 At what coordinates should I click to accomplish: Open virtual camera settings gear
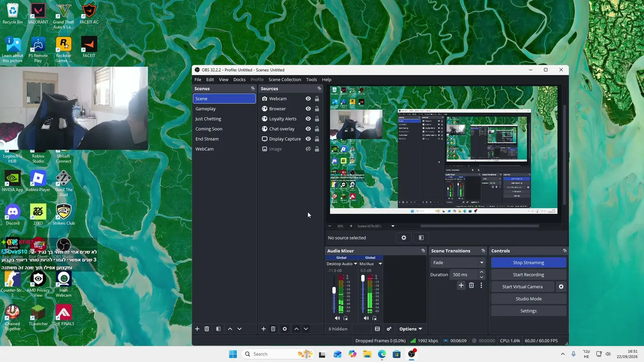tap(561, 287)
